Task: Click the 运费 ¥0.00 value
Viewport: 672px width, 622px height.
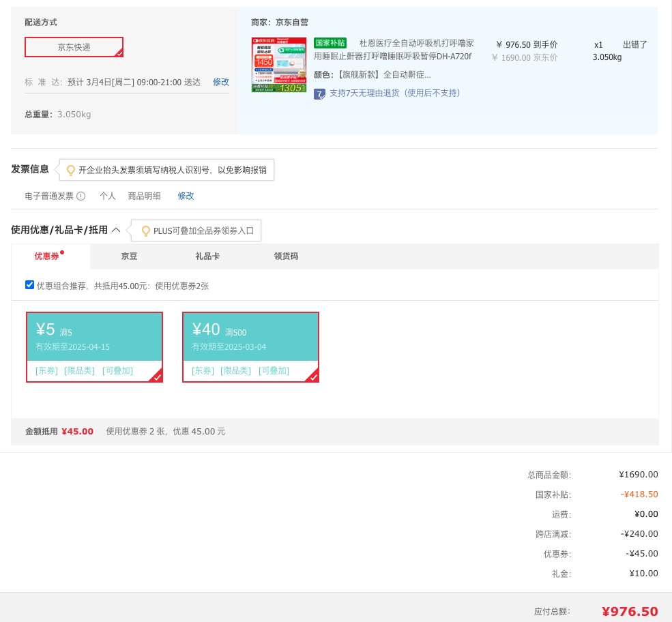Action: (646, 514)
